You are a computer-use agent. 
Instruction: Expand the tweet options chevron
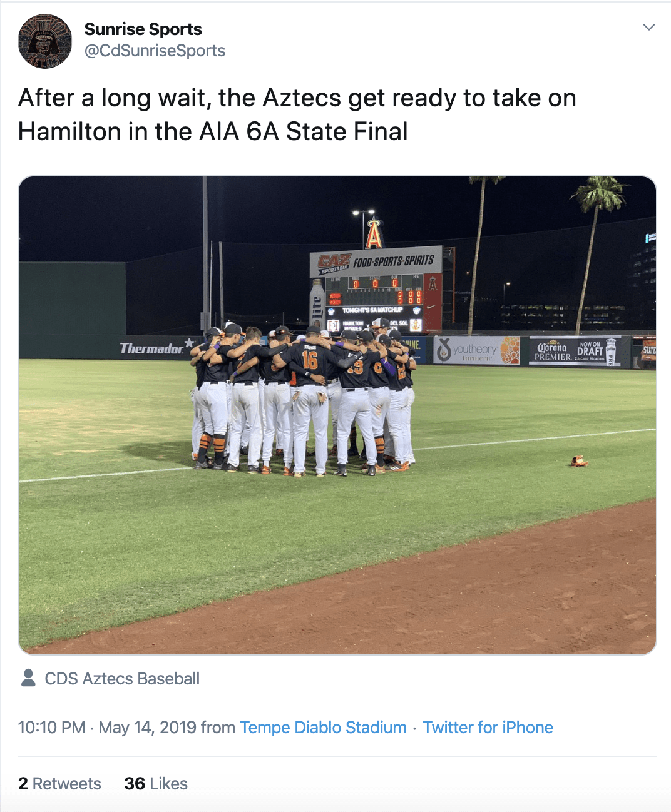point(649,27)
